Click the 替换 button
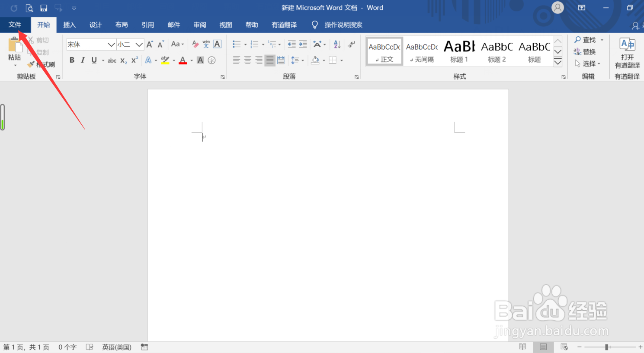The height and width of the screenshot is (353, 644). tap(585, 51)
